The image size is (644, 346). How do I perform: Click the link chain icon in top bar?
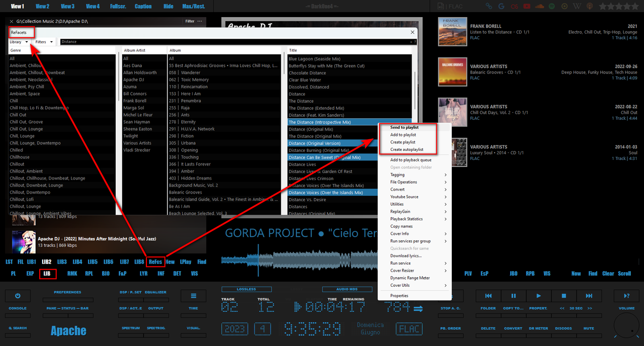[489, 7]
